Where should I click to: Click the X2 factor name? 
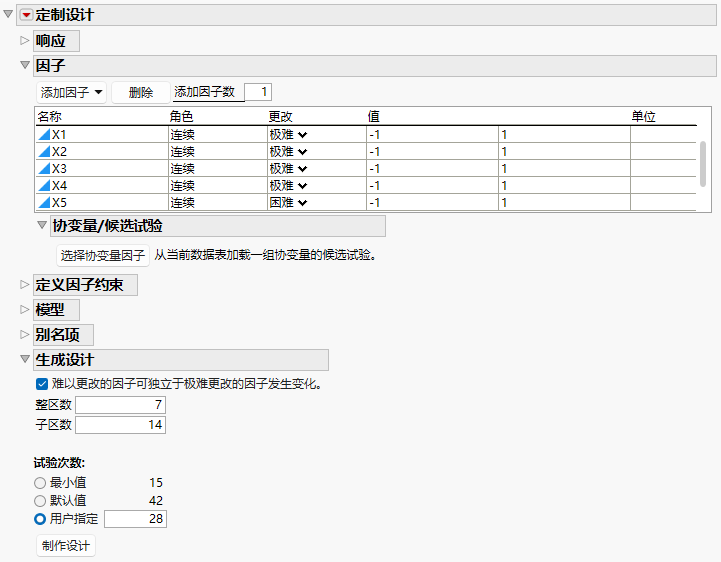coord(59,152)
